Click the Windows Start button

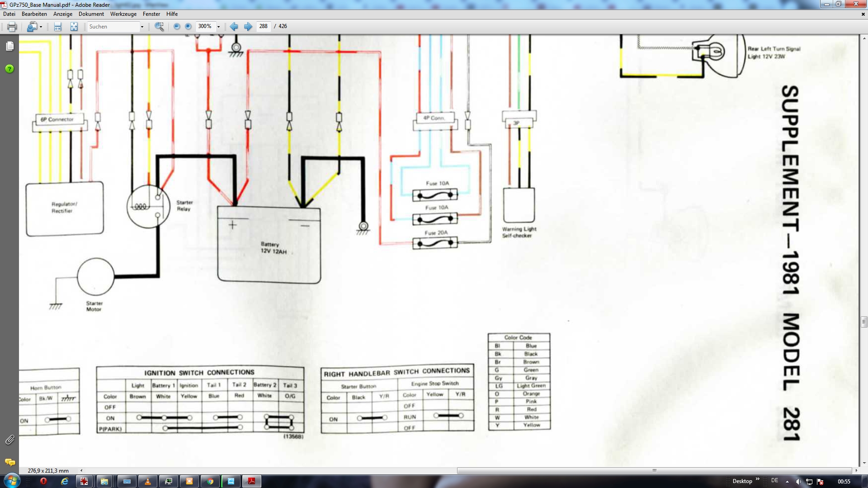pos(12,481)
